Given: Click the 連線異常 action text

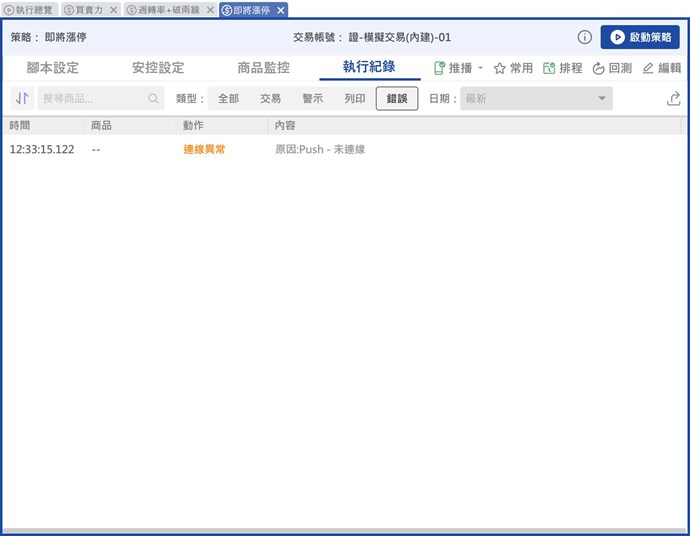Looking at the screenshot, I should pos(204,150).
